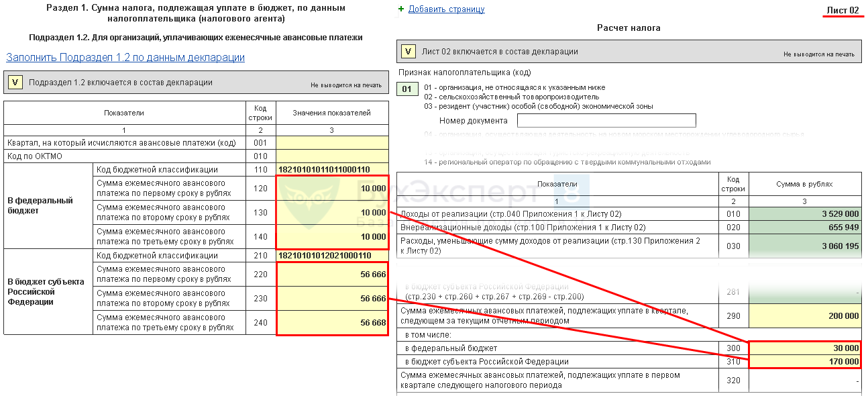This screenshot has width=868, height=396.
Task: Click the 56 666 value in row 230
Action: (332, 299)
